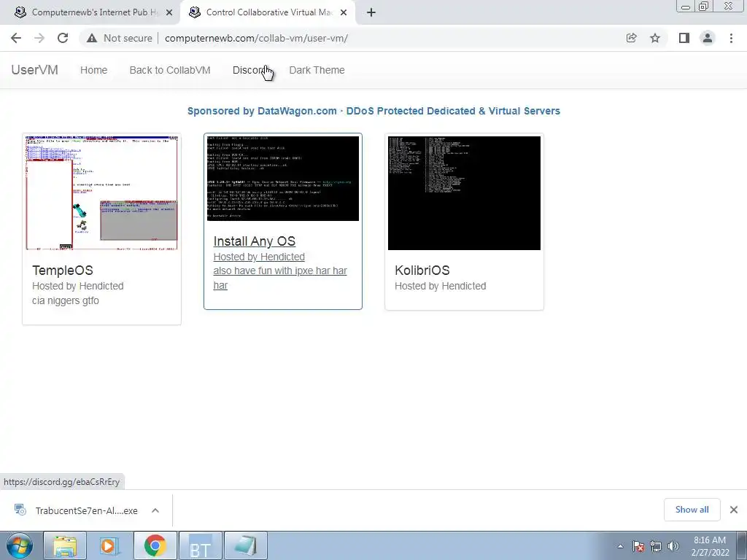Open the Install Any OS screenshot thumbnail
This screenshot has width=747, height=560.
[283, 179]
